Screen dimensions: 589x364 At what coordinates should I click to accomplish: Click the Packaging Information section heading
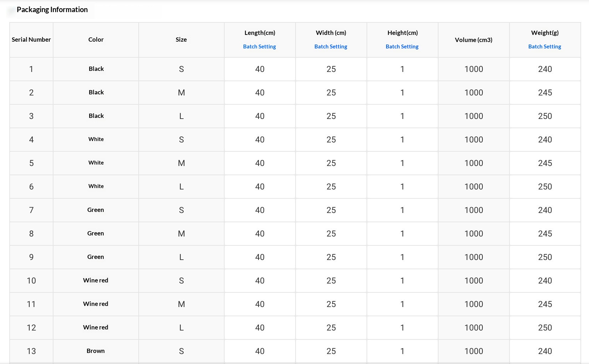point(52,10)
